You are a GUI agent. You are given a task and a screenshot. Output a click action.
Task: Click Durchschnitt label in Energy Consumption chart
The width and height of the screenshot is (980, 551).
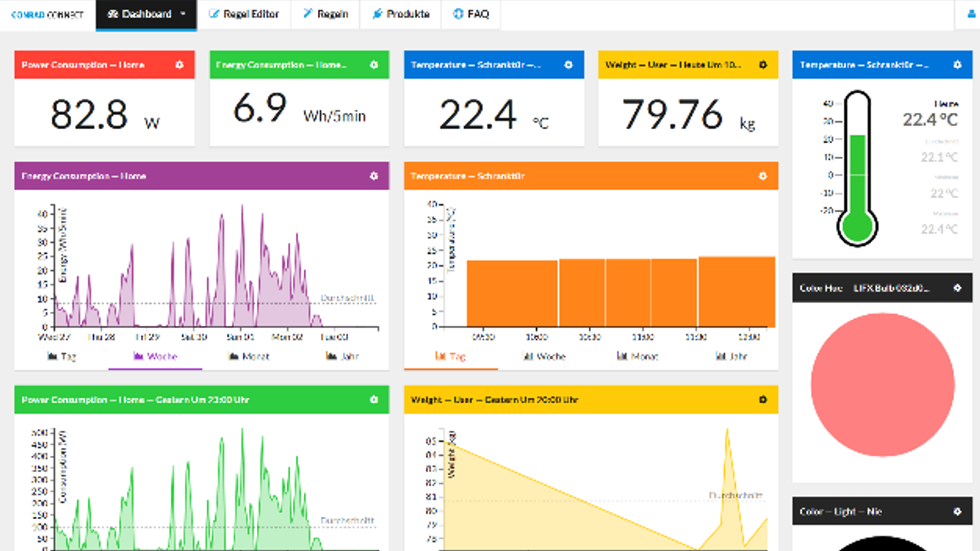[x=348, y=298]
